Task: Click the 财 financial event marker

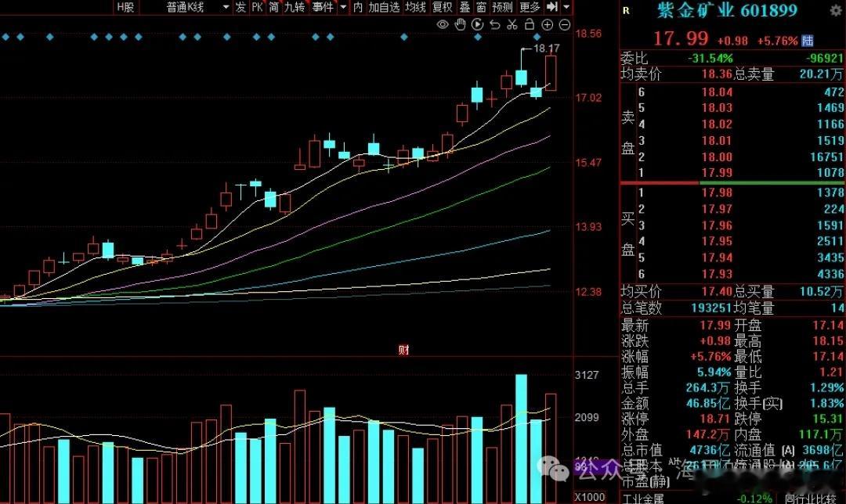Action: click(x=403, y=350)
